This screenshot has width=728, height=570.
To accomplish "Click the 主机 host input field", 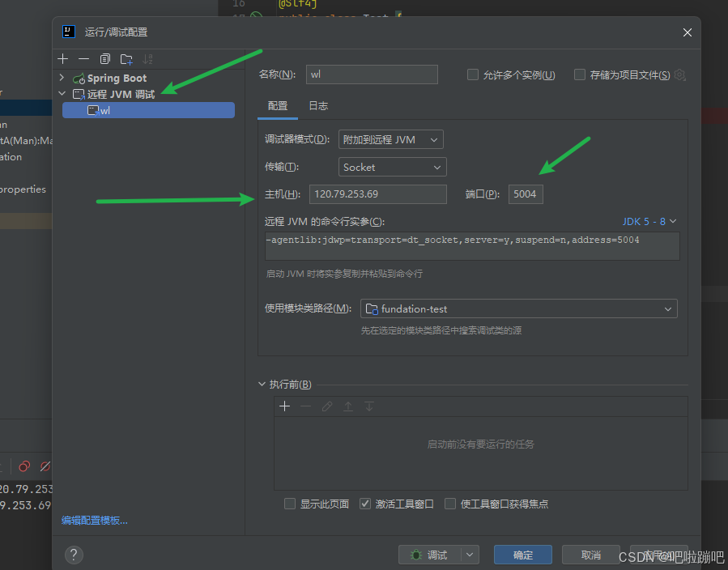I will [x=378, y=194].
